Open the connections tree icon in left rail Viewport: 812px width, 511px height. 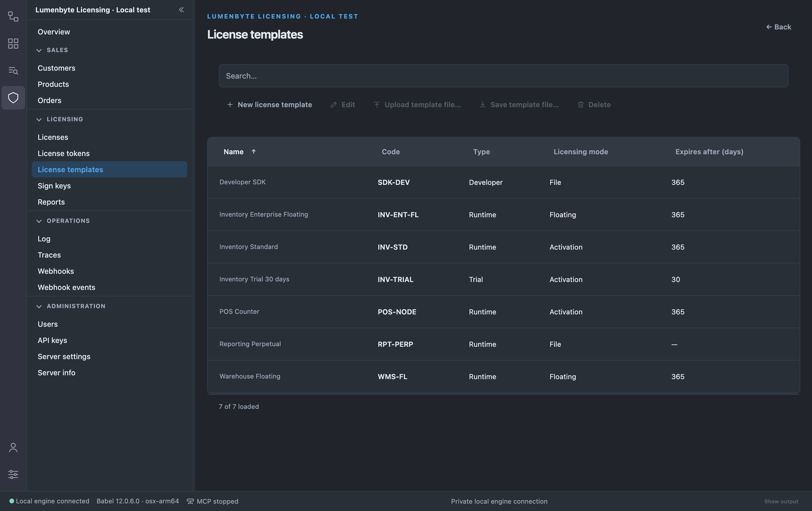(x=13, y=16)
